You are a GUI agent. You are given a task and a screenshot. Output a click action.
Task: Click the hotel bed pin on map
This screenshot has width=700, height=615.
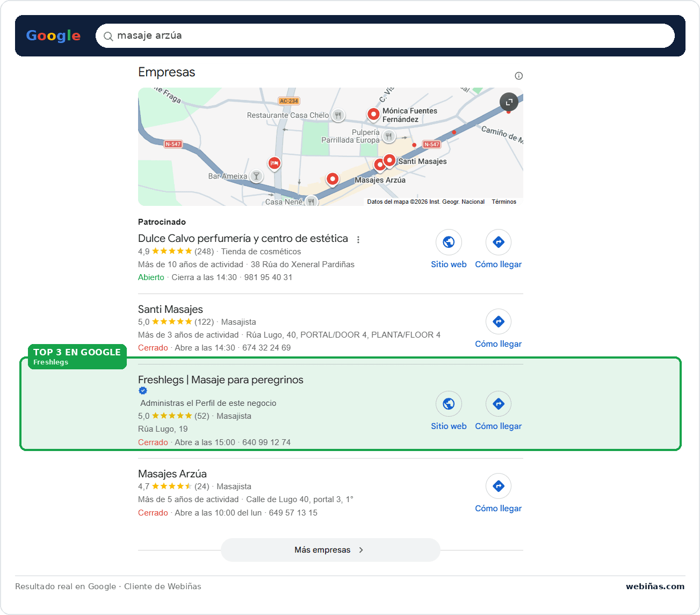275,163
